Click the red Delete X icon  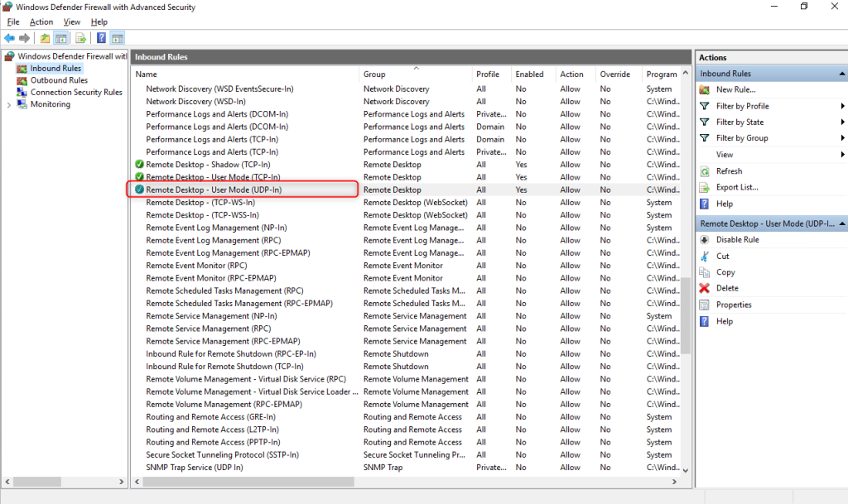705,289
